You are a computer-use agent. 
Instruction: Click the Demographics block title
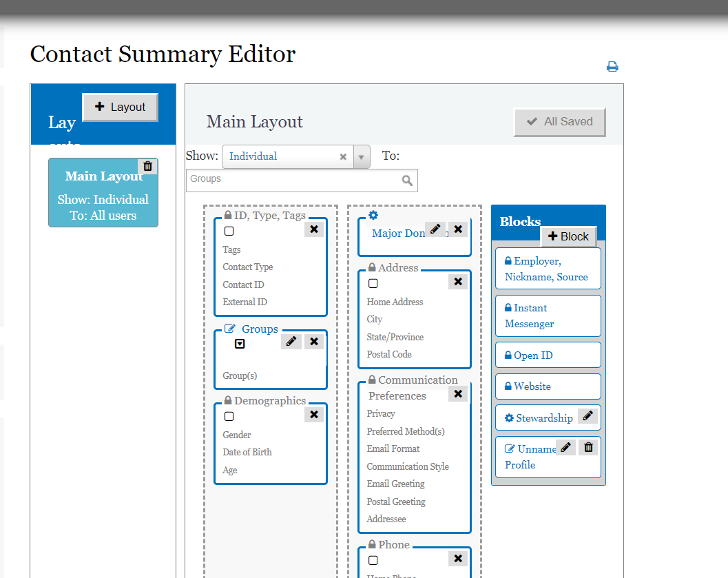point(270,401)
